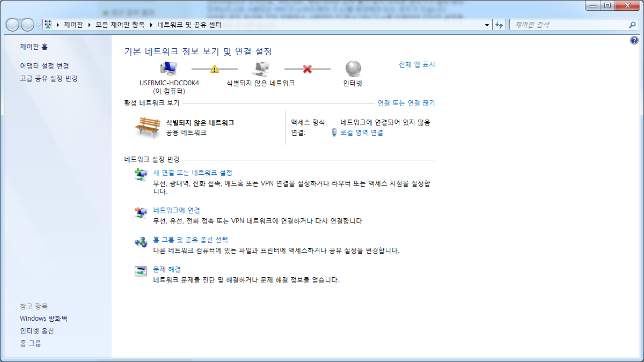Click the 새 연결 또는 네트워크 설정 link

tap(193, 173)
